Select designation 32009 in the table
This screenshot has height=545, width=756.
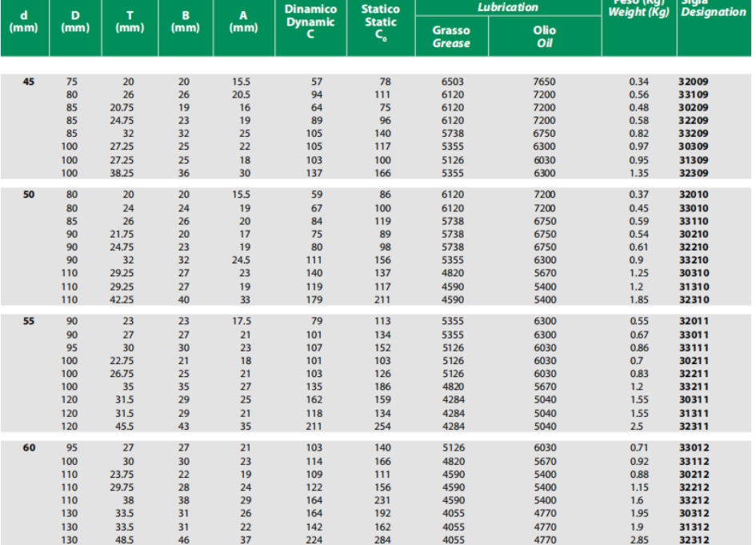coord(694,82)
